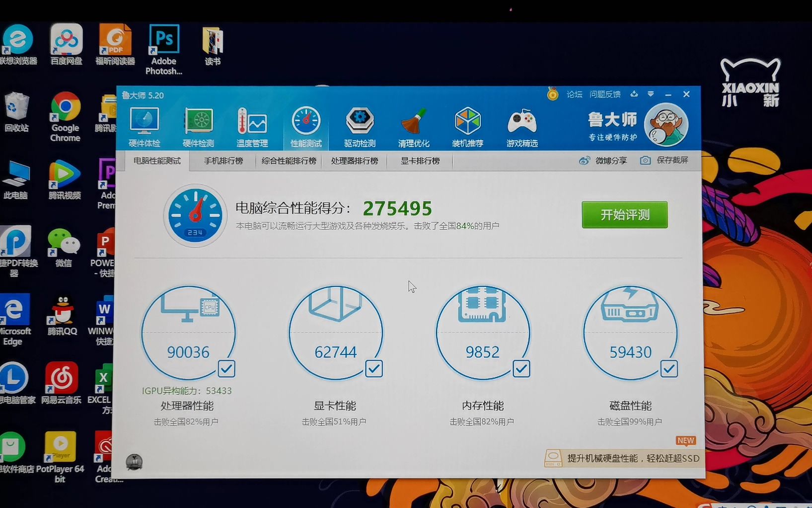
Task: Toggle the checkmark on the 显卡性能 score
Action: (x=374, y=369)
